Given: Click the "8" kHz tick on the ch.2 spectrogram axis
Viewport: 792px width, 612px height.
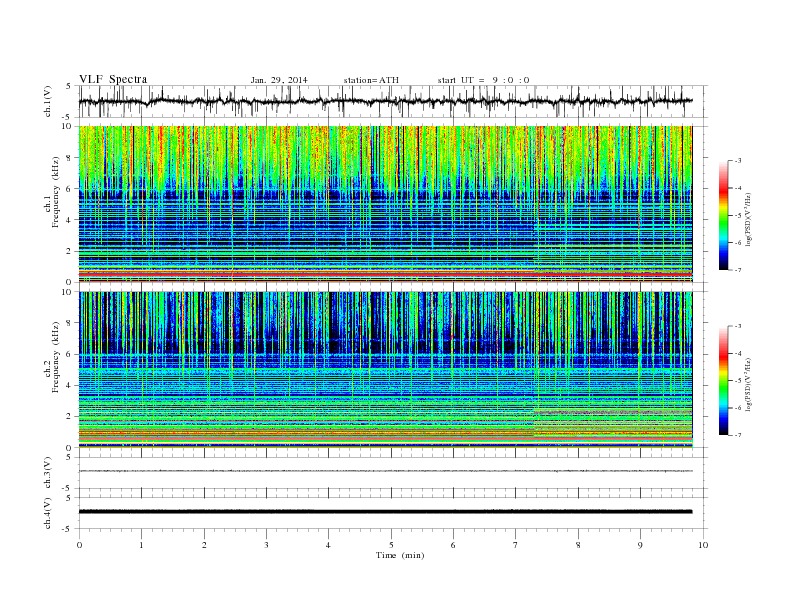Looking at the screenshot, I should (69, 323).
